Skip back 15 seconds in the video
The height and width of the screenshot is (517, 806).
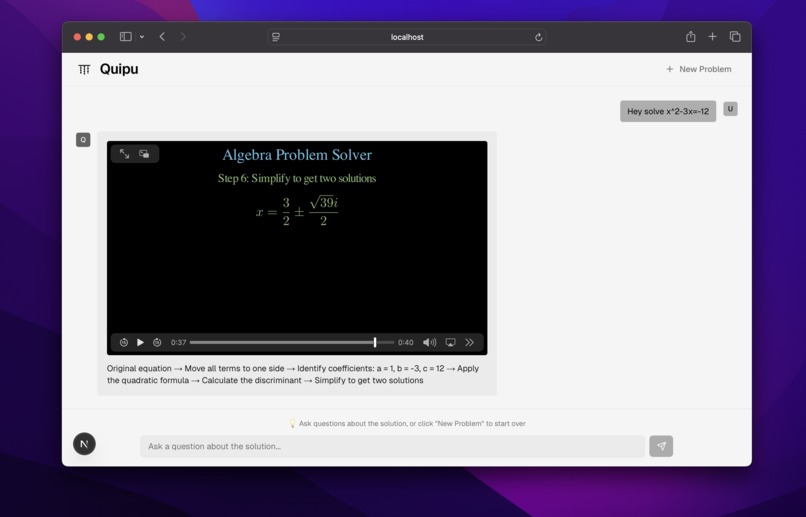pyautogui.click(x=123, y=342)
